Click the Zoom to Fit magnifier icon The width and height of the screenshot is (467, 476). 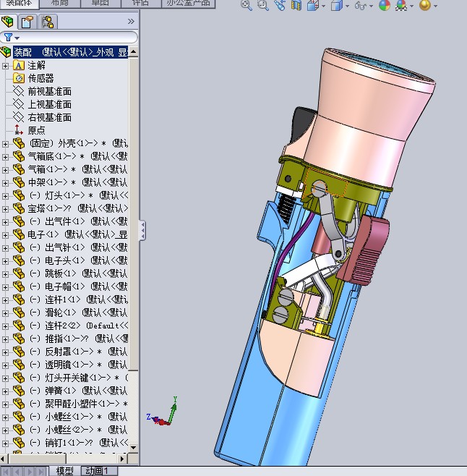pos(246,5)
